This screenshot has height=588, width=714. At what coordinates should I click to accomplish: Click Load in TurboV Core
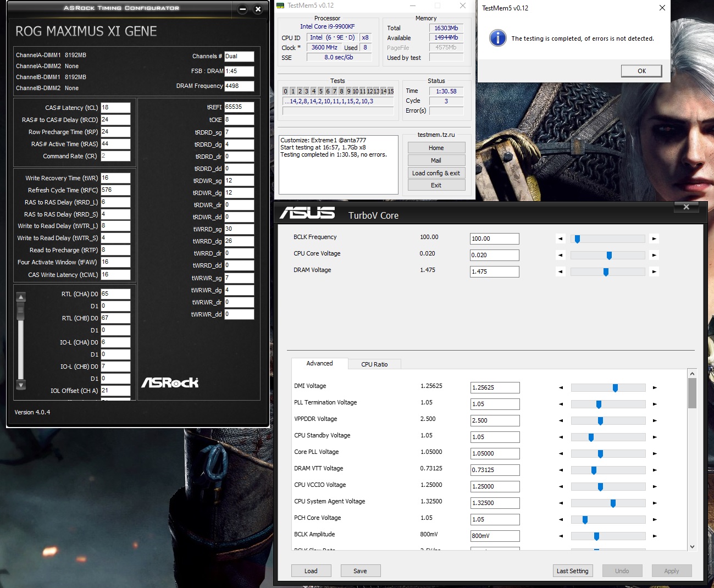coord(311,571)
